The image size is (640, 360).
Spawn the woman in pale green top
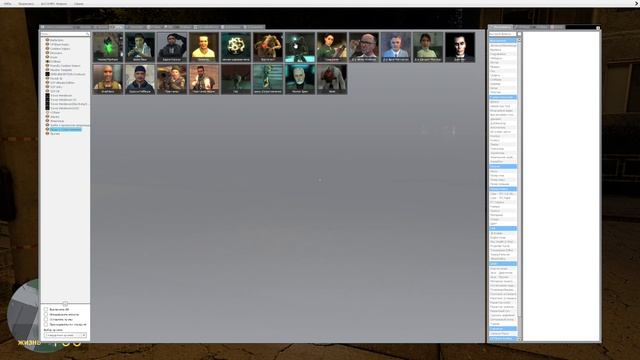[428, 47]
